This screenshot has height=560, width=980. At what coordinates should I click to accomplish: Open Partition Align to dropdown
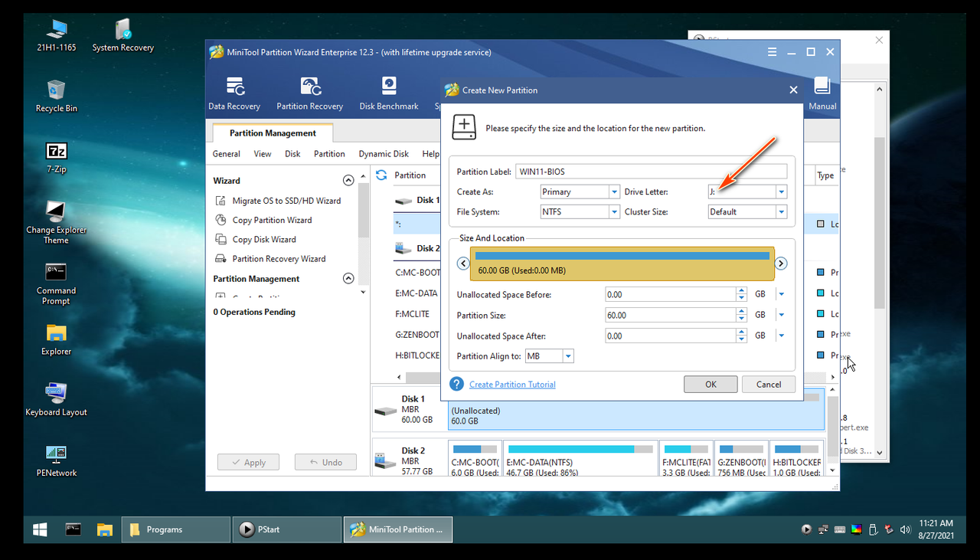coord(568,356)
